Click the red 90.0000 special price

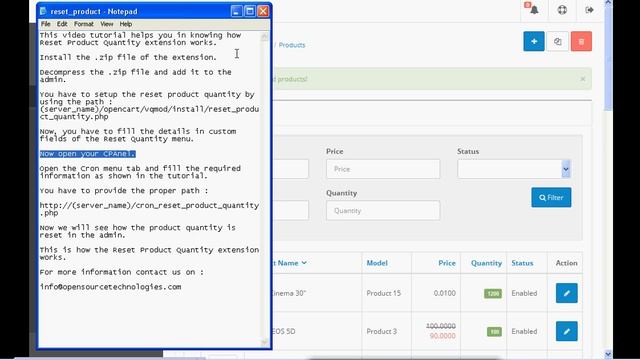(x=442, y=336)
